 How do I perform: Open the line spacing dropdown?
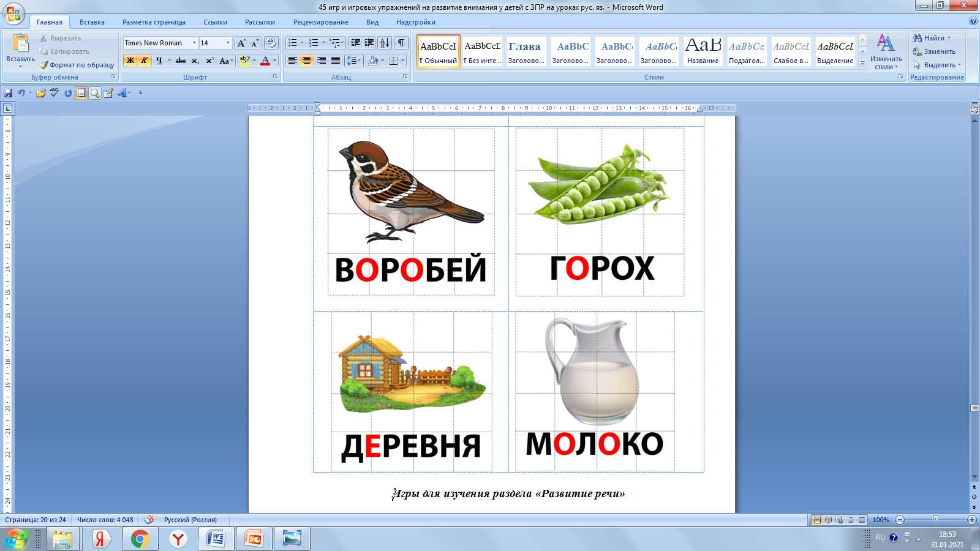(354, 61)
